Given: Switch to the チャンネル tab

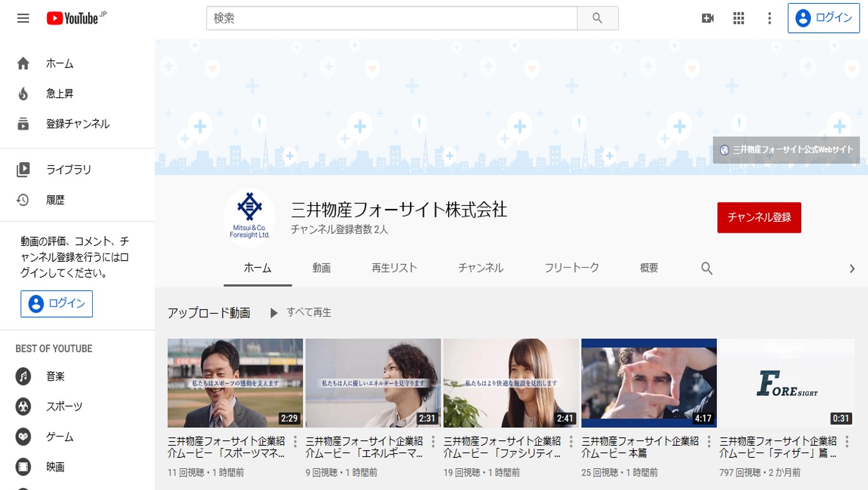Looking at the screenshot, I should tap(481, 268).
